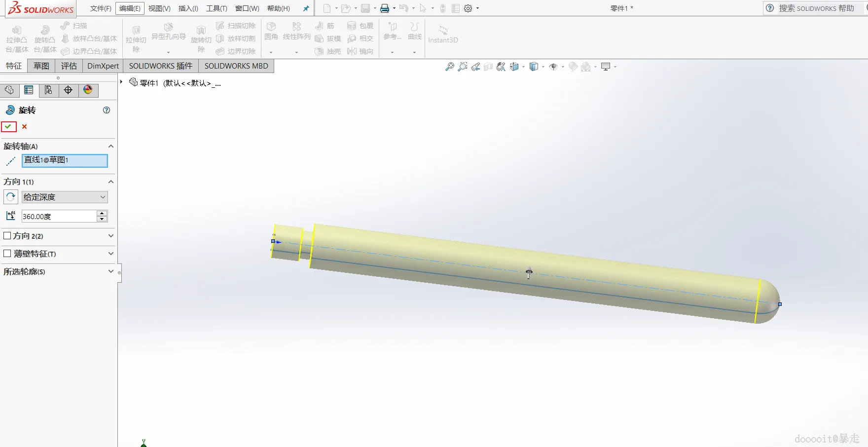The height and width of the screenshot is (447, 868).
Task: Click the View Orientation icon
Action: (x=514, y=67)
